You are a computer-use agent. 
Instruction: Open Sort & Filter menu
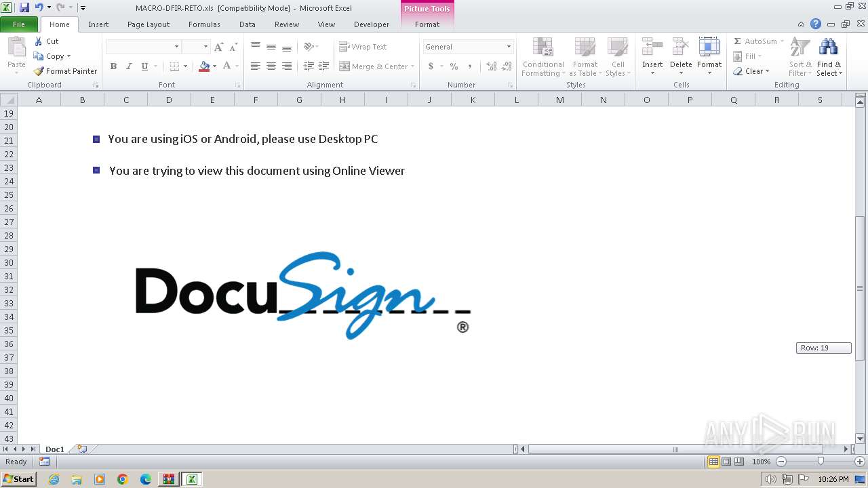(x=800, y=57)
